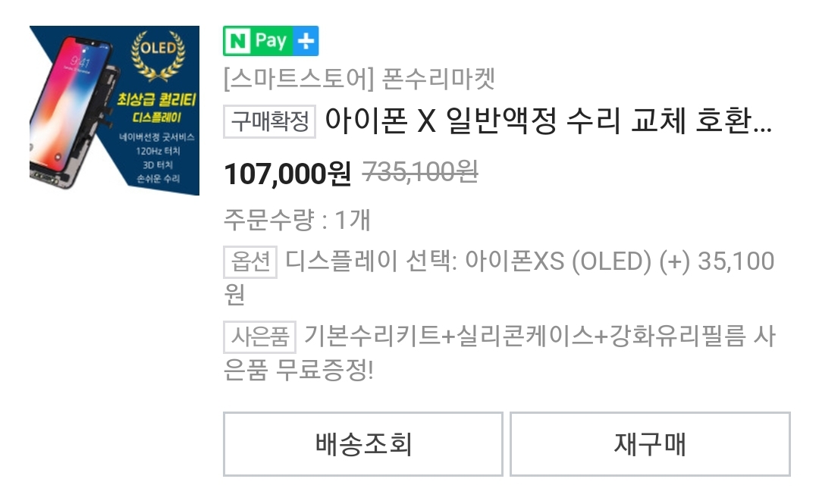Click the 구매확정 status badge
Image resolution: width=819 pixels, height=504 pixels.
click(269, 122)
